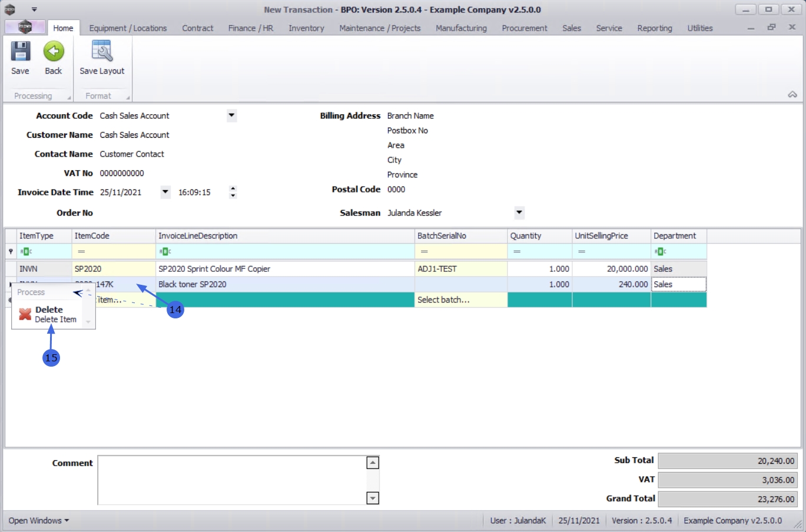The width and height of the screenshot is (806, 532).
Task: Minimize the inner document window
Action: [x=751, y=28]
